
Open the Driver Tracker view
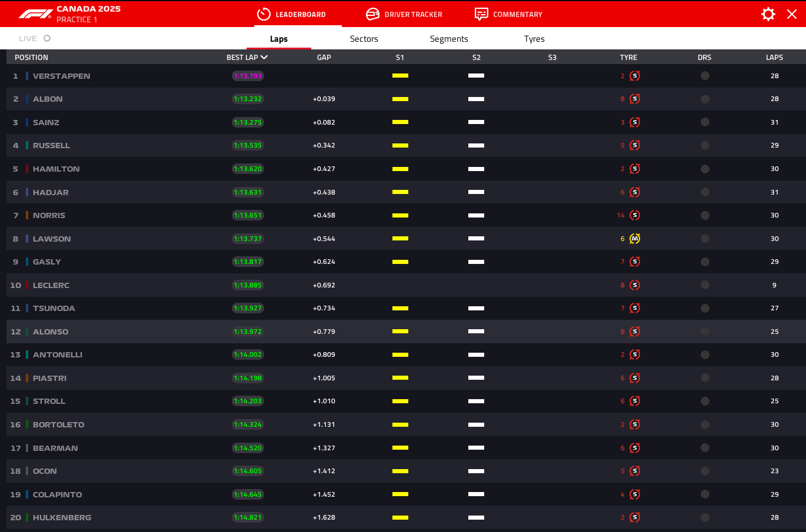[x=404, y=14]
